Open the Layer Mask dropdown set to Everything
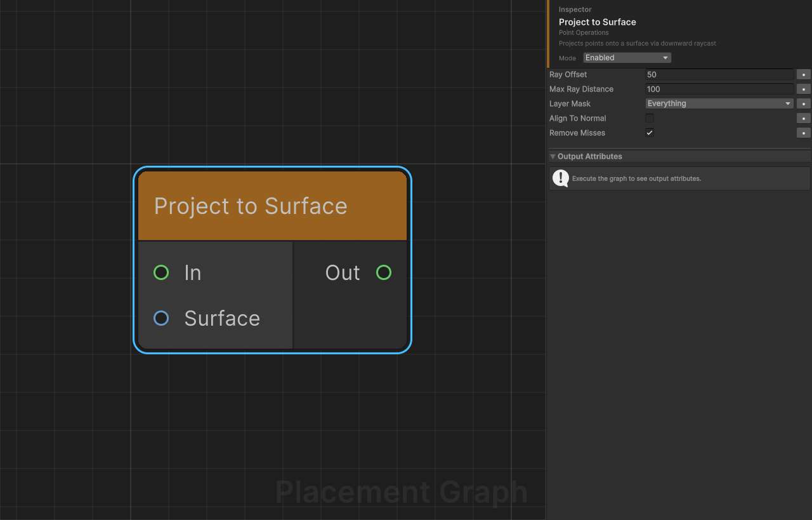 coord(719,103)
